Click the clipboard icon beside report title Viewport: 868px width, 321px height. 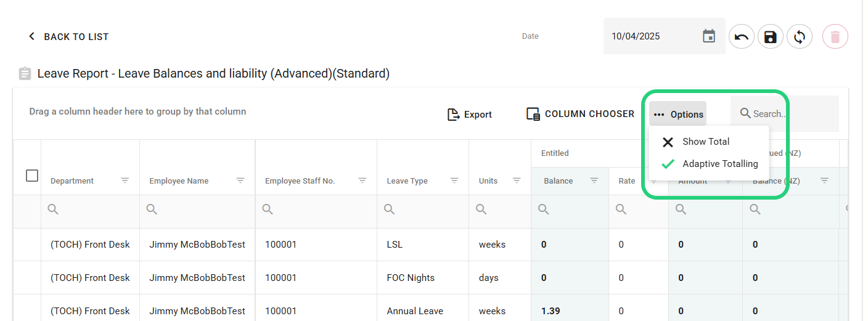click(25, 74)
